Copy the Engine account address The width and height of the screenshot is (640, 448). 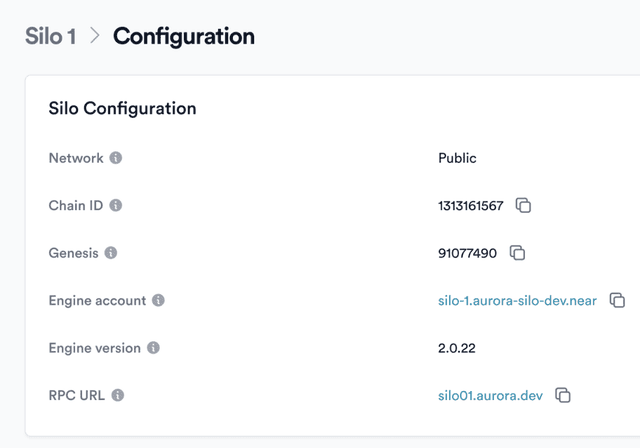tap(617, 300)
